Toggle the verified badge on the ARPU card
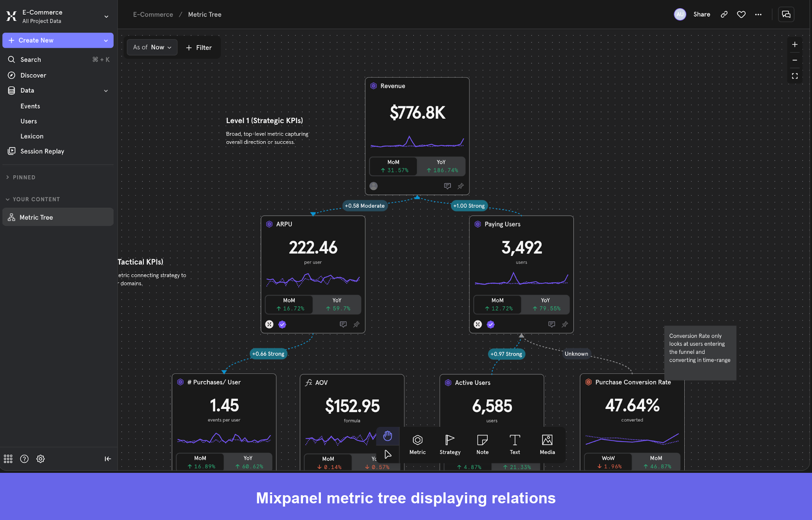The width and height of the screenshot is (812, 520). (x=282, y=324)
